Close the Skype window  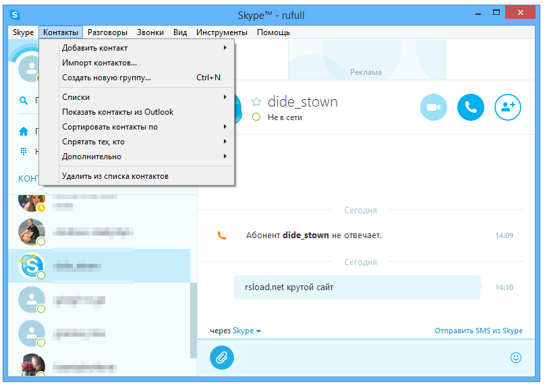(520, 13)
